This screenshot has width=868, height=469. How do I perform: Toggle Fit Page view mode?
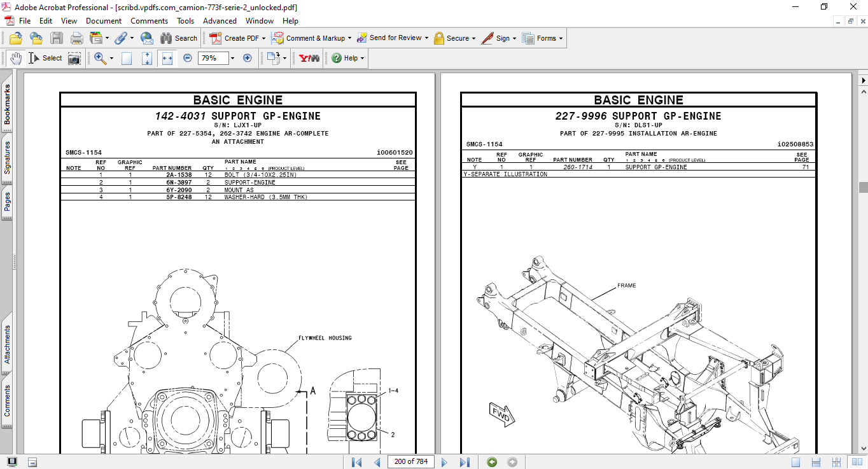pyautogui.click(x=147, y=58)
